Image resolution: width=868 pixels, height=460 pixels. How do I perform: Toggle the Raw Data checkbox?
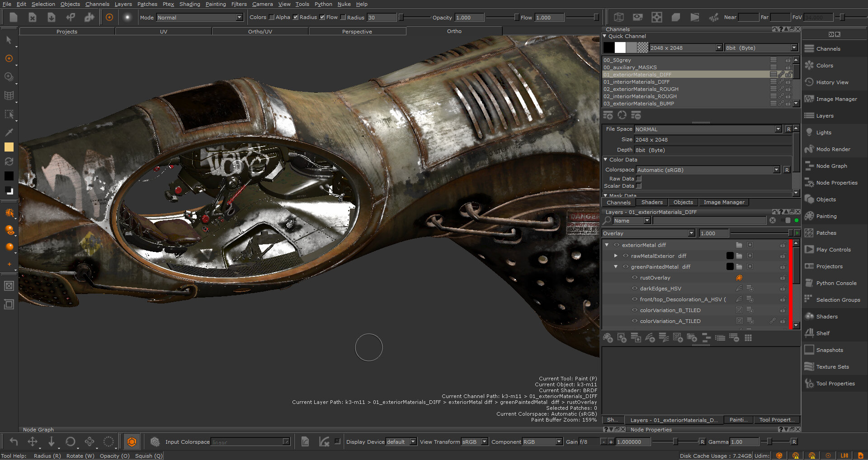coord(639,179)
